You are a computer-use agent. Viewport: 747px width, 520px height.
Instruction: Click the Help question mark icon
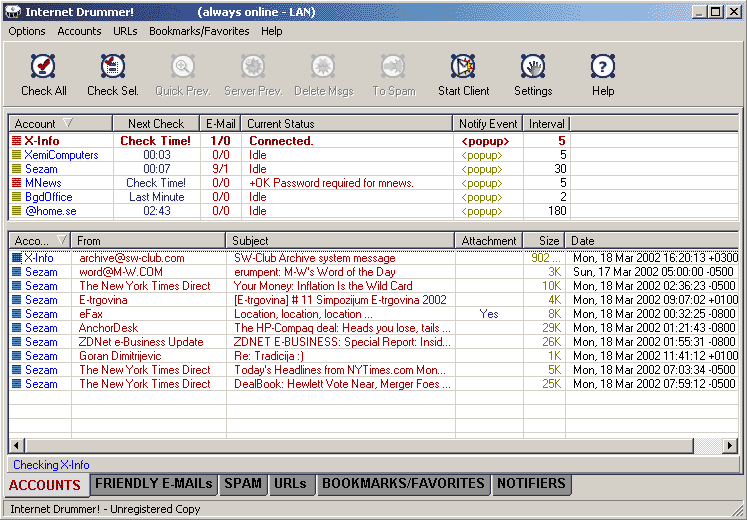click(603, 66)
